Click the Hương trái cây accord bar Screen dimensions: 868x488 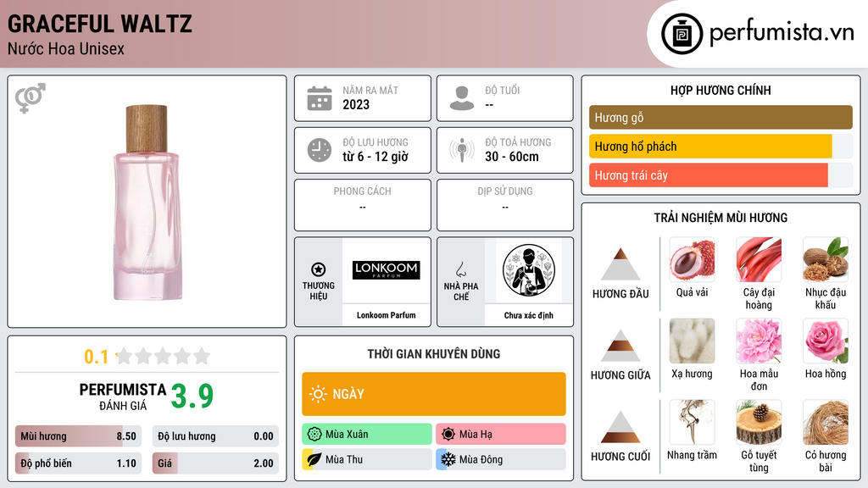click(721, 175)
